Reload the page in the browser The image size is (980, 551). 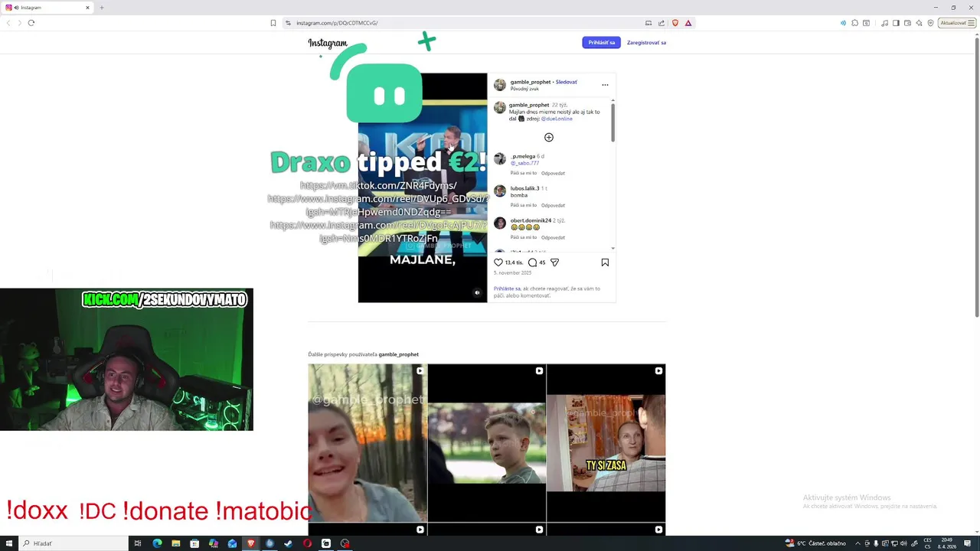tap(31, 23)
